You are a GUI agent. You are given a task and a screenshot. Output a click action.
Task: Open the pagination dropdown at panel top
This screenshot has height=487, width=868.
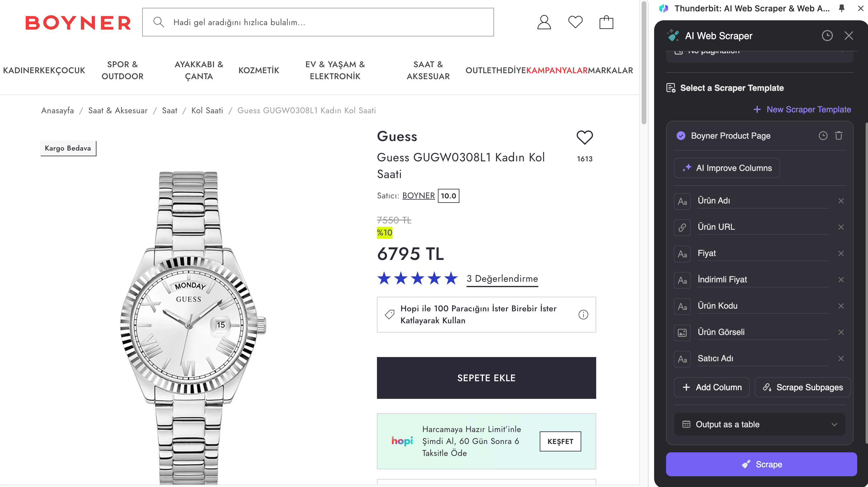pyautogui.click(x=760, y=54)
